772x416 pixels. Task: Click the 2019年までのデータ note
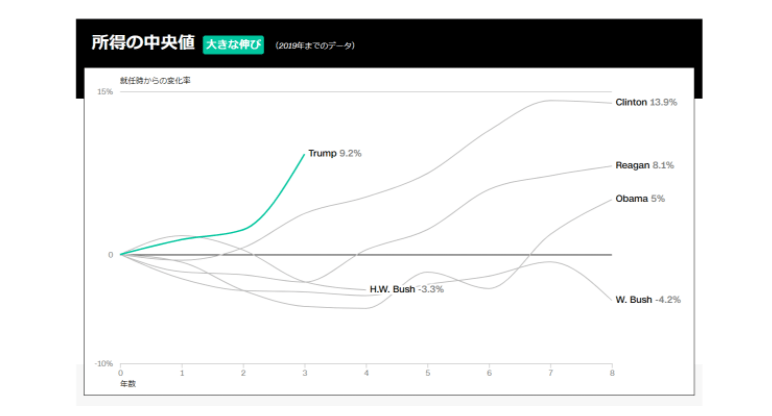[315, 46]
